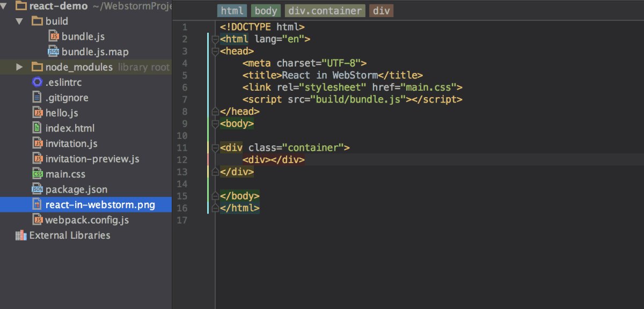This screenshot has height=309, width=644.
Task: Fold the body tag on line 9
Action: 215,124
